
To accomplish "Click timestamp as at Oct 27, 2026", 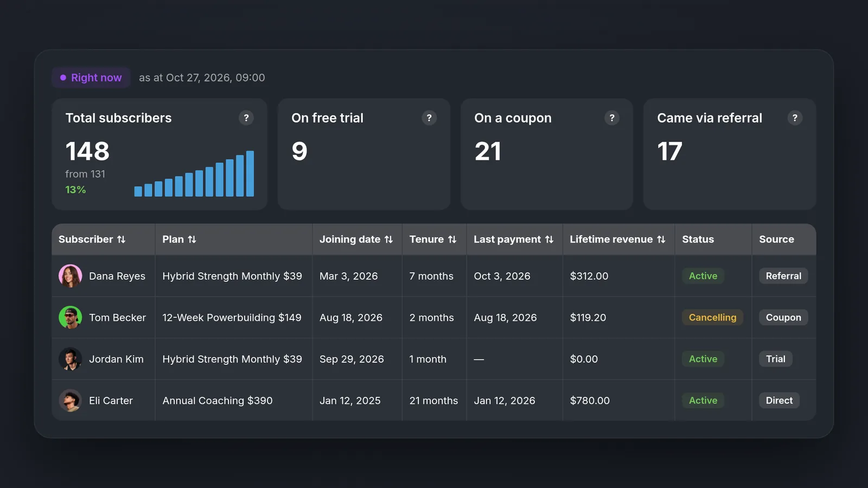I will tap(202, 78).
